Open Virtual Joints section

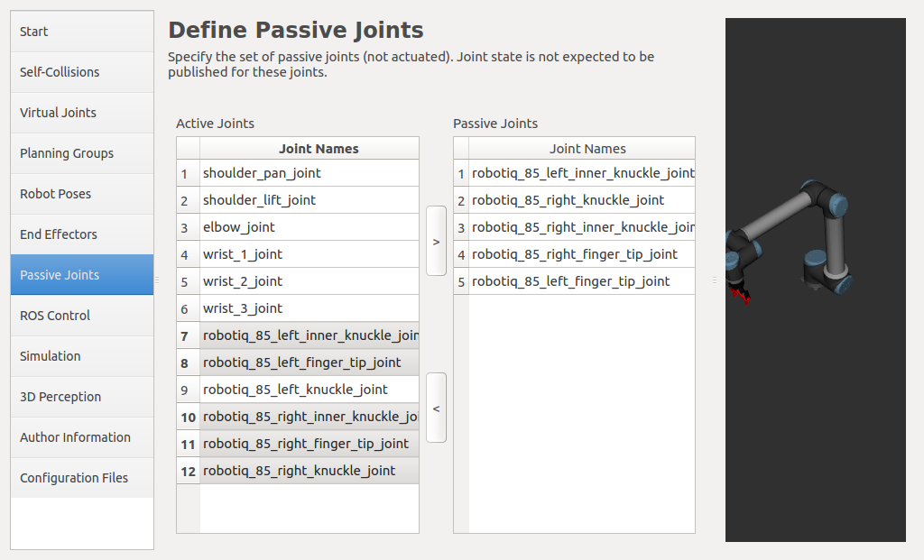(x=82, y=113)
